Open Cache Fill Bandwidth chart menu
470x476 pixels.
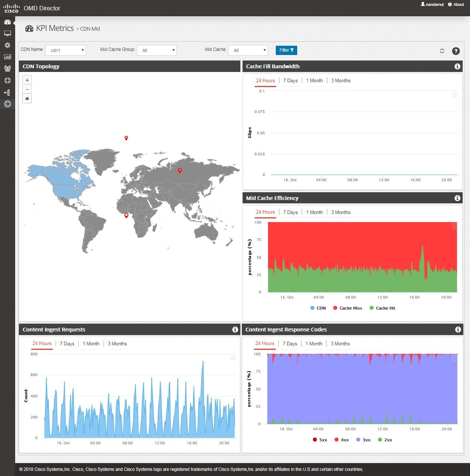[x=455, y=94]
